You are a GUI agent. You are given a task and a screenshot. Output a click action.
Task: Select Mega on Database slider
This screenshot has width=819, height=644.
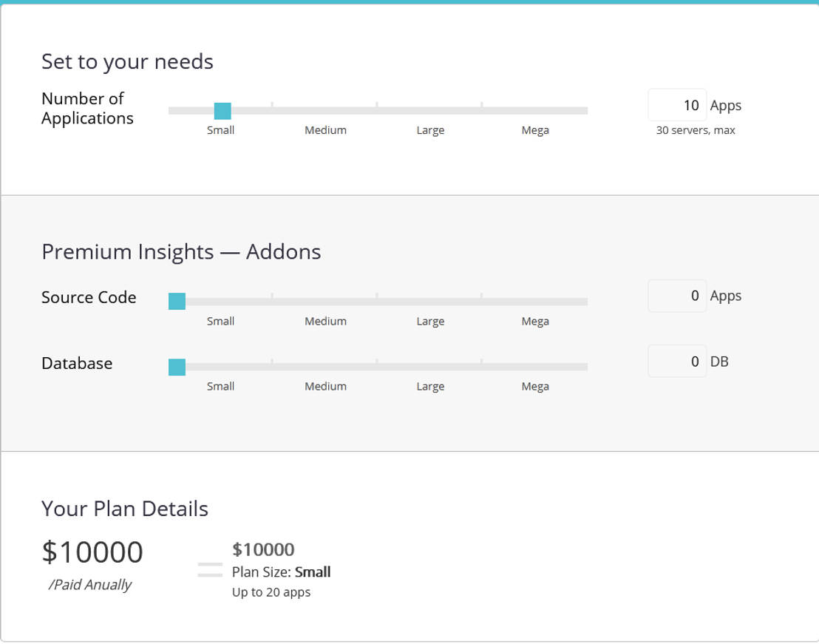535,387
